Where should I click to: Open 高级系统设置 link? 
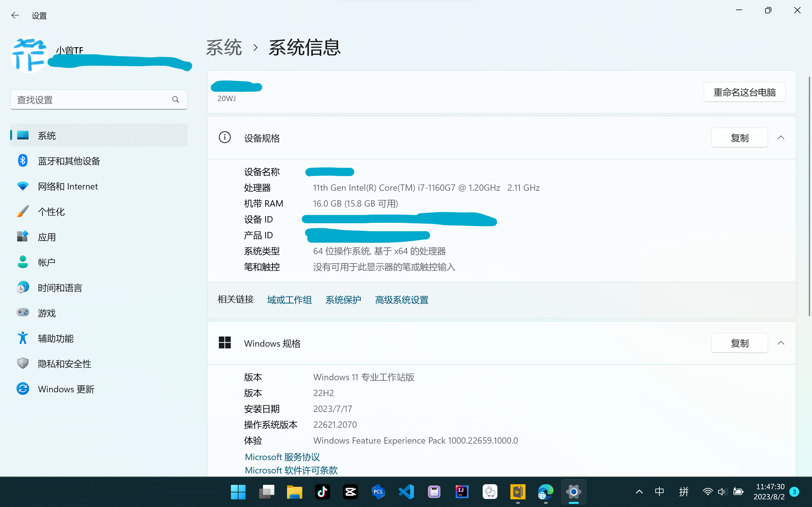[x=401, y=300]
